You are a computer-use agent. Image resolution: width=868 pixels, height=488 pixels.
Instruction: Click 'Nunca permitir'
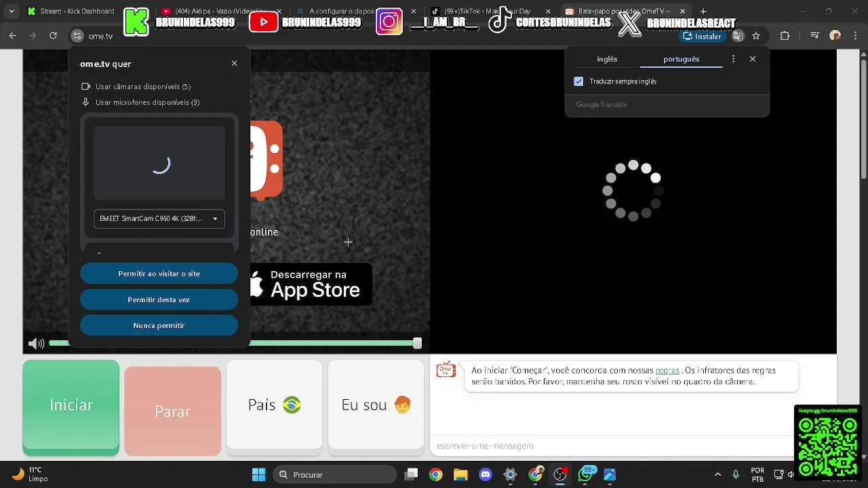coord(159,325)
